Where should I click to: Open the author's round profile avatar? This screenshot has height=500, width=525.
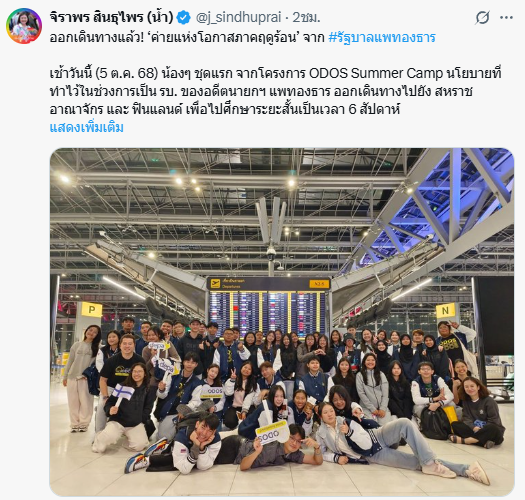coord(24,26)
